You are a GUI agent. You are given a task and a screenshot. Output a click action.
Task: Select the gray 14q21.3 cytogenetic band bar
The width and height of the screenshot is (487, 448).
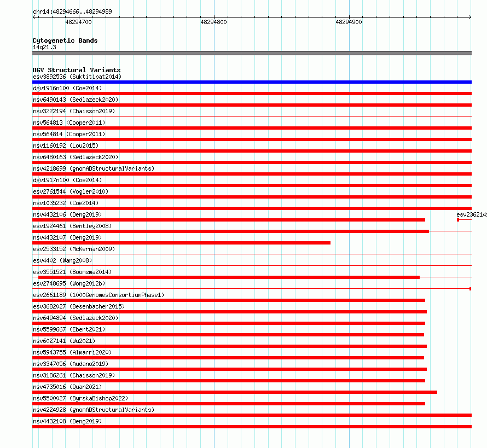252,53
